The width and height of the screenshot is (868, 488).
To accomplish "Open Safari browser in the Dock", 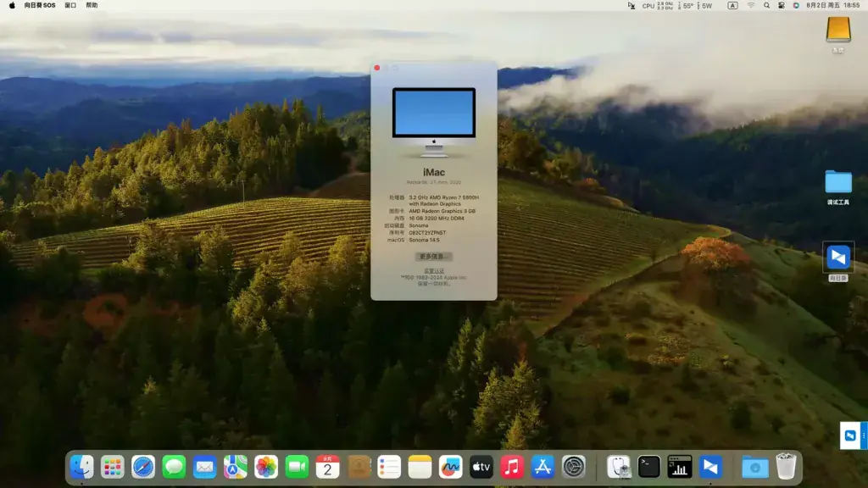I will coord(143,467).
